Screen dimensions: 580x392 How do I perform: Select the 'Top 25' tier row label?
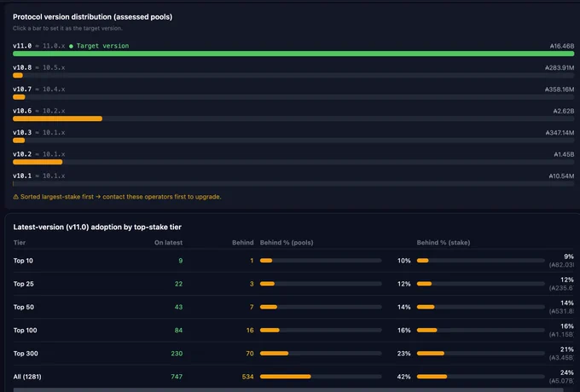pyautogui.click(x=24, y=284)
